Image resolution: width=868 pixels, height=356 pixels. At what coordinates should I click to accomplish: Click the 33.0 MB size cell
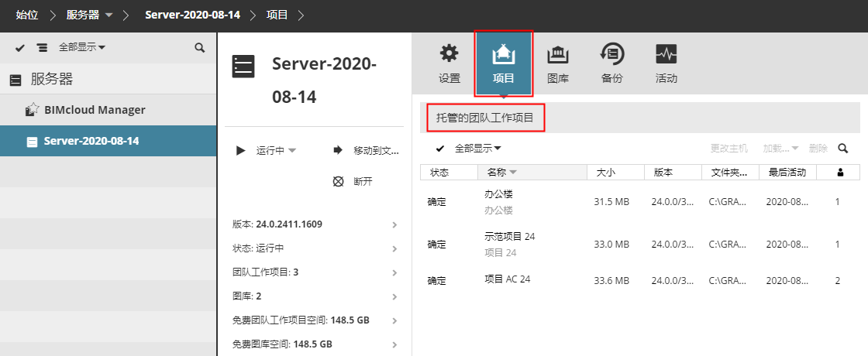click(x=611, y=245)
